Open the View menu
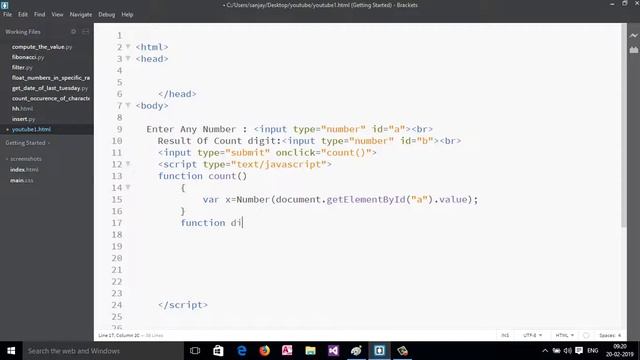Screen dimensions: 640x360 57,14
